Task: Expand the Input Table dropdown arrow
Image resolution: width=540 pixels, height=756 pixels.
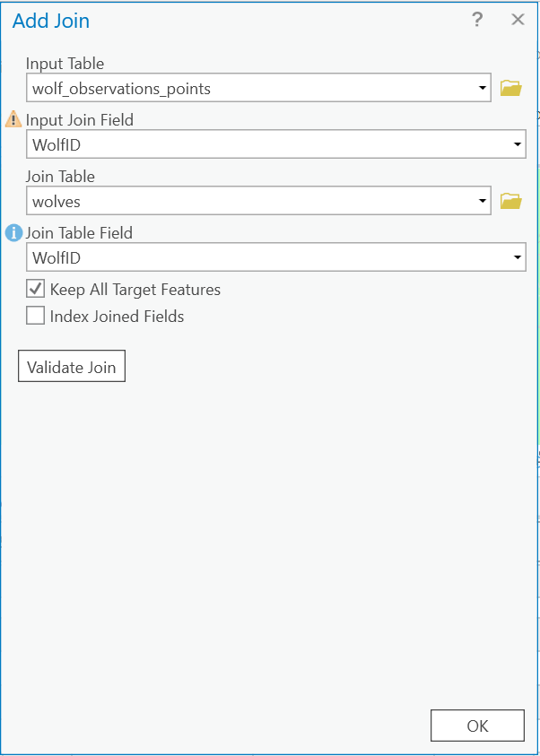Action: [483, 88]
